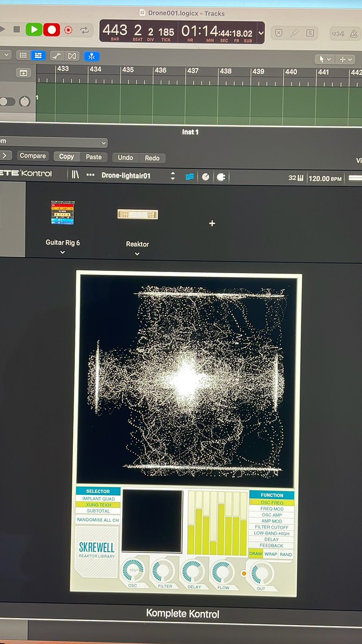The width and height of the screenshot is (362, 644).
Task: Enable WRAP mode
Action: [271, 554]
